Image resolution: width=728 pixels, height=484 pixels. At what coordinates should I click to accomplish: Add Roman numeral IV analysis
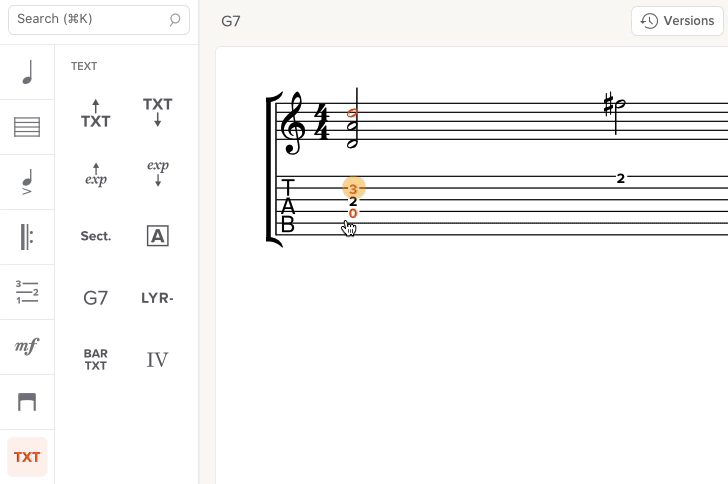click(x=158, y=359)
